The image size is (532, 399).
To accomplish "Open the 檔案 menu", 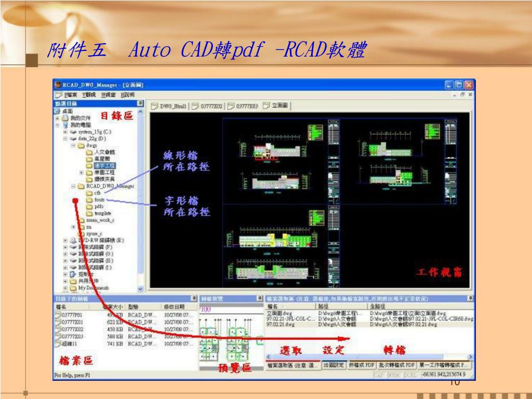I will [71, 95].
